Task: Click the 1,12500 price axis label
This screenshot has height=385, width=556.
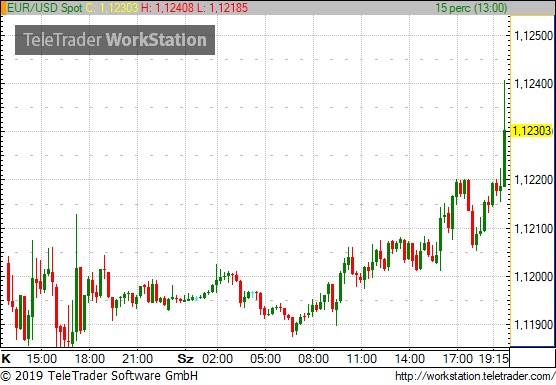Action: click(x=533, y=35)
